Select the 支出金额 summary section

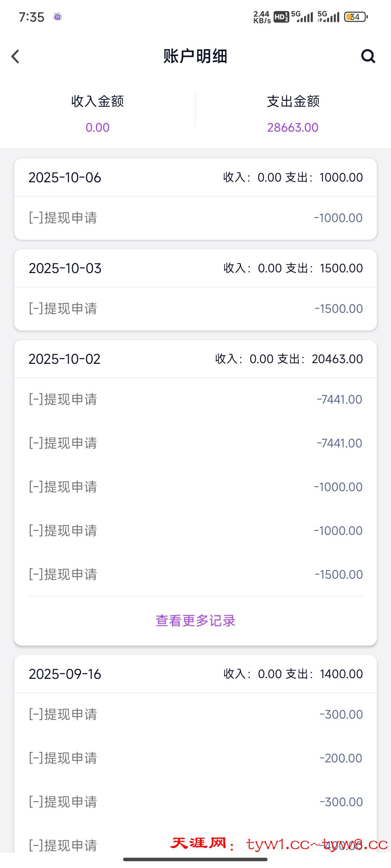point(293,113)
